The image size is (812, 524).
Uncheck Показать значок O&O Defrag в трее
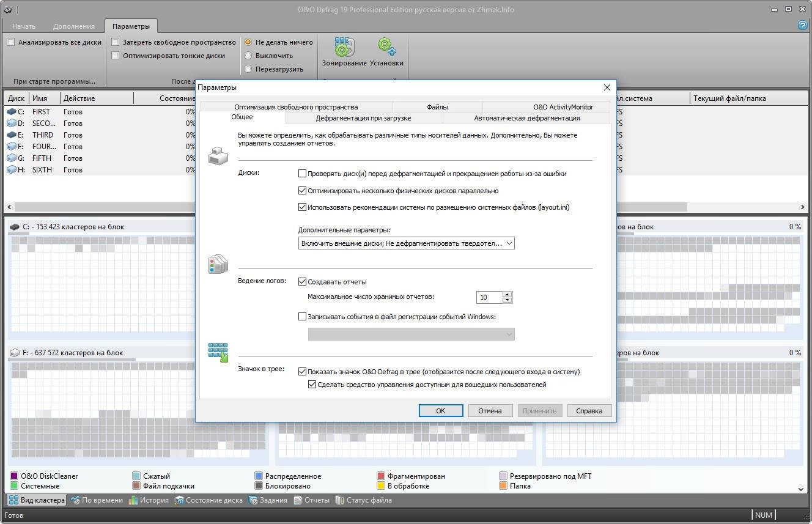[x=302, y=371]
